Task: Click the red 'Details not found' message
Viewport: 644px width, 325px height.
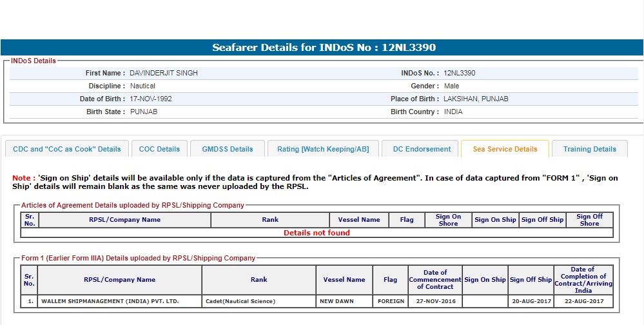Action: point(317,233)
